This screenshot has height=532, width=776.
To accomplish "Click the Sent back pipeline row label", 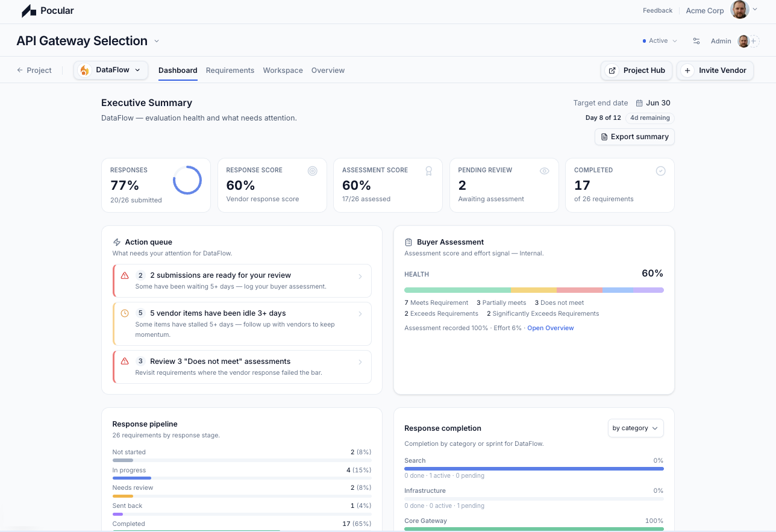I will point(127,506).
